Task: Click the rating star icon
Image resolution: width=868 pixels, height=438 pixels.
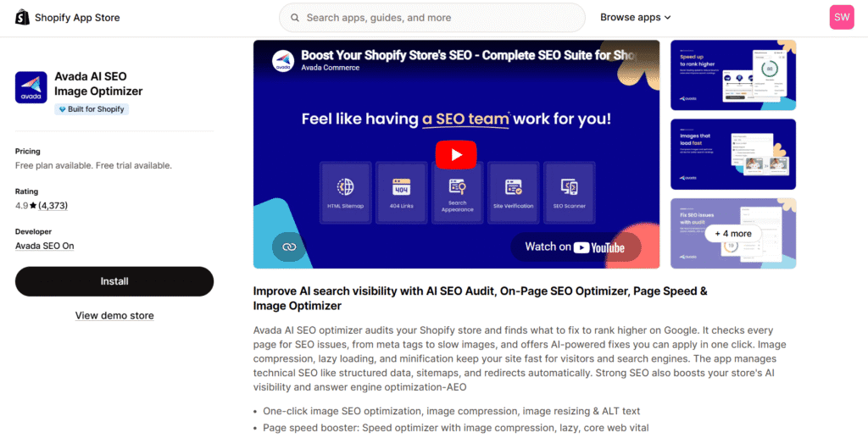Action: click(33, 206)
